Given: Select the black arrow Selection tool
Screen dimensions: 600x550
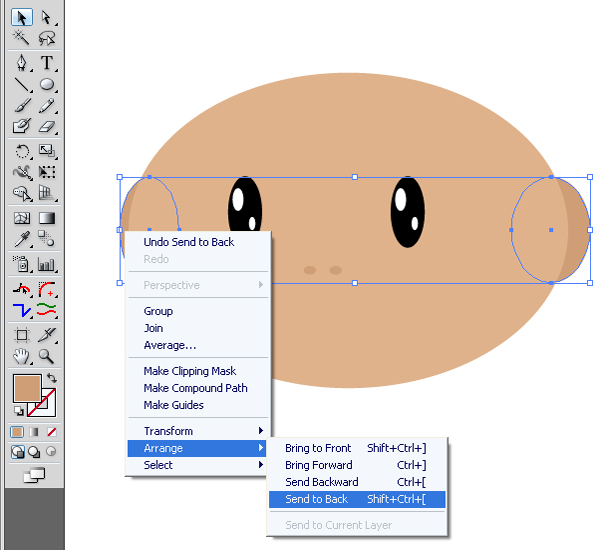Looking at the screenshot, I should (x=22, y=18).
